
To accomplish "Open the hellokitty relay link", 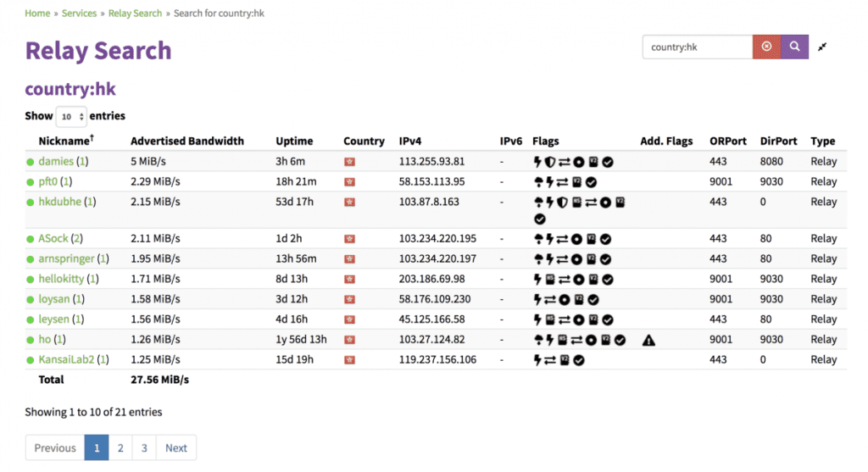I will point(61,279).
